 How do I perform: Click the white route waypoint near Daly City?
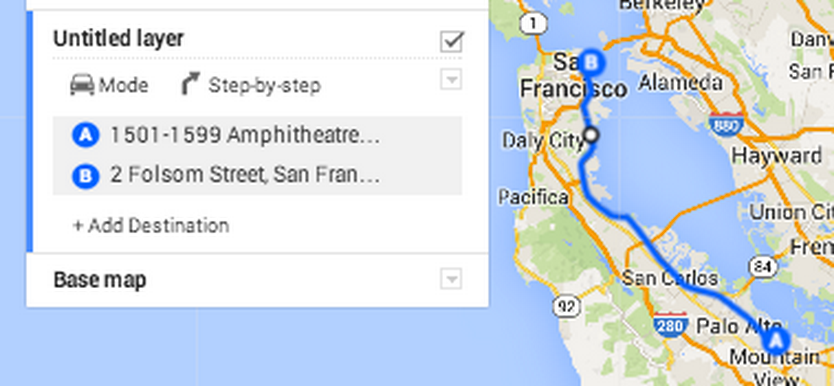591,135
